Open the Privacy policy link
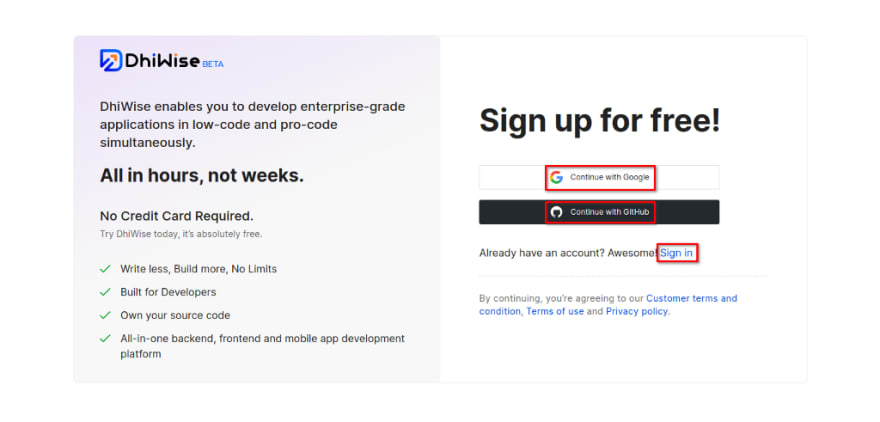Viewport: 880px width, 422px height. tap(637, 311)
